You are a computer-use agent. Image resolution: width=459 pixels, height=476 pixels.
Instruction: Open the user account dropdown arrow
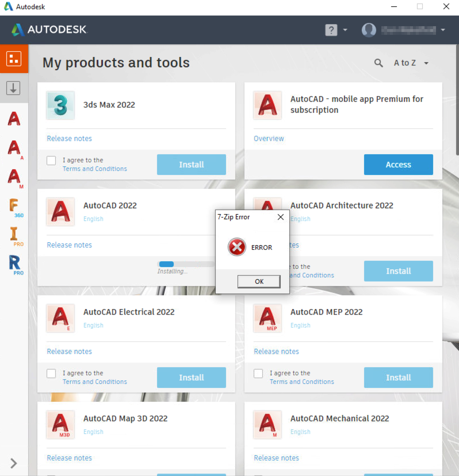(x=443, y=30)
